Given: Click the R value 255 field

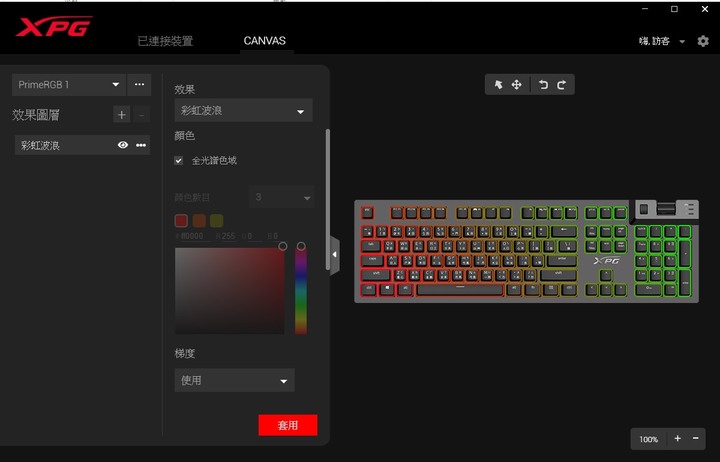Looking at the screenshot, I should pyautogui.click(x=225, y=236).
